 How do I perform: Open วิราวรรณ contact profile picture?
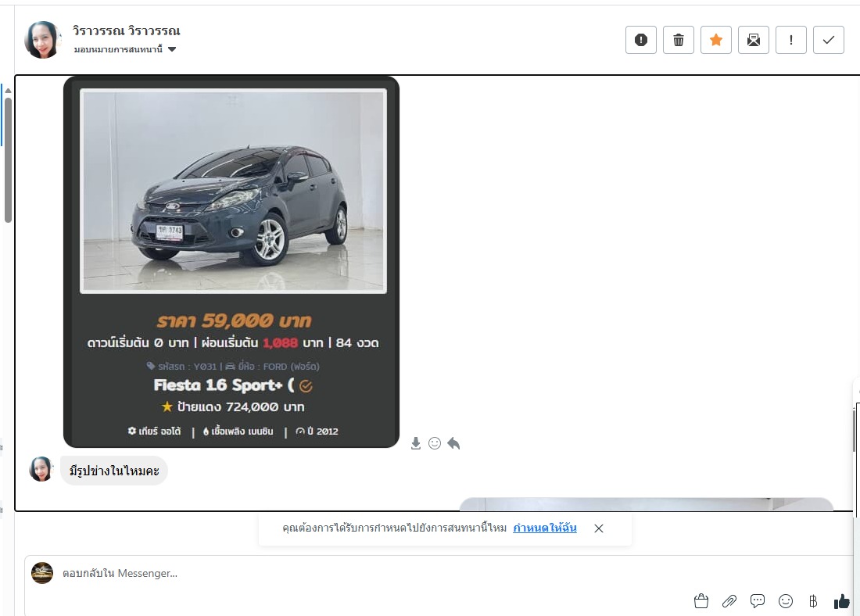tap(42, 40)
